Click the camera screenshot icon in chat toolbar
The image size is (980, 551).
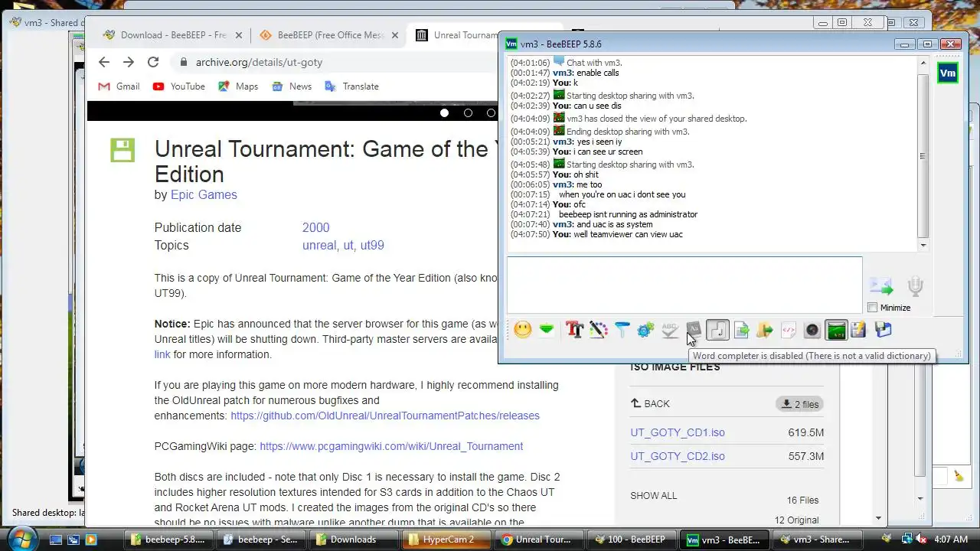click(x=812, y=330)
